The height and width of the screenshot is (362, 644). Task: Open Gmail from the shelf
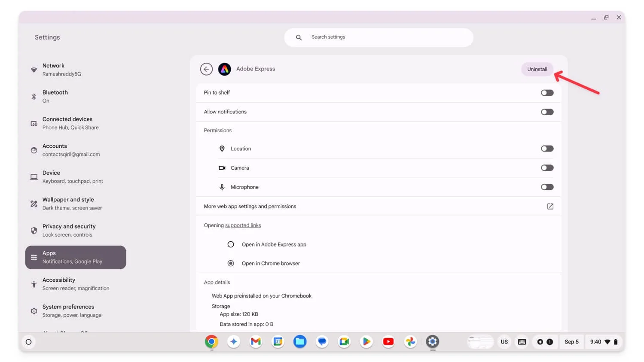tap(256, 342)
